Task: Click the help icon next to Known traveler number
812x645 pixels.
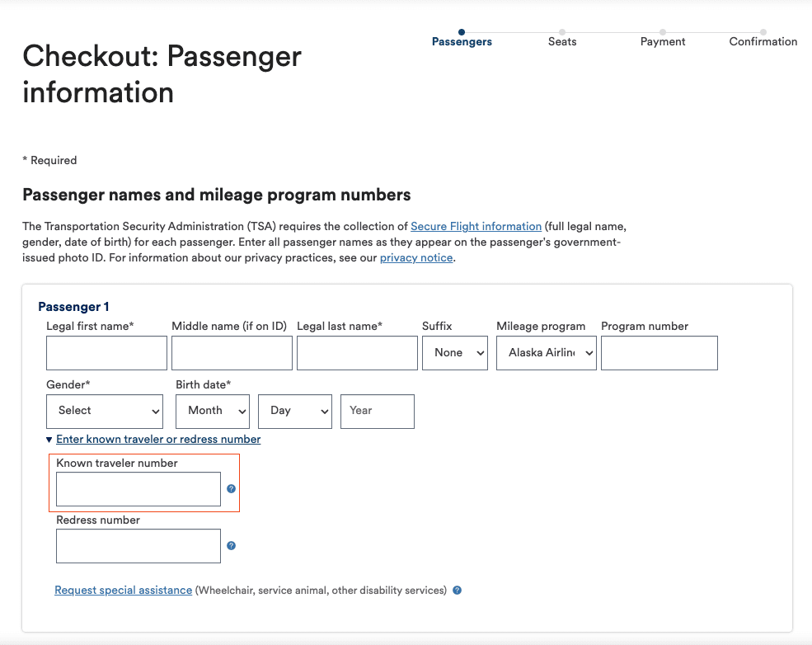Action: pyautogui.click(x=231, y=488)
